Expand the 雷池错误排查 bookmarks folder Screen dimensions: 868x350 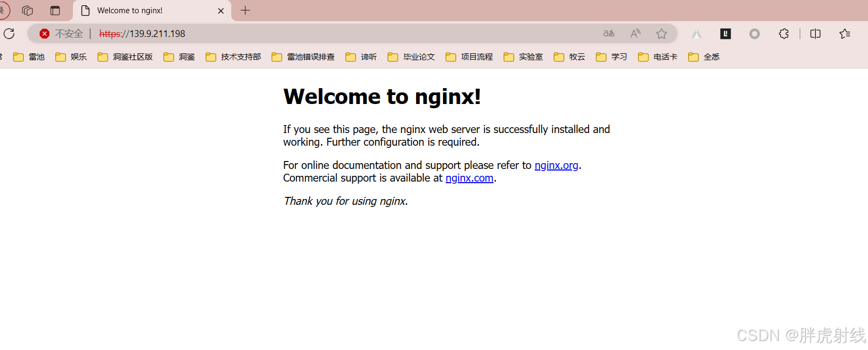(x=303, y=57)
